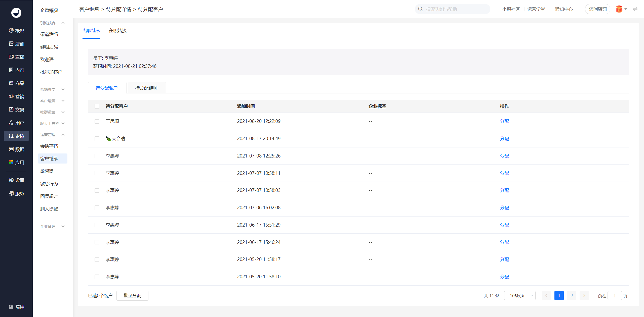This screenshot has height=317, width=644.
Task: Open the 服务 service sidebar icon
Action: coord(11,193)
